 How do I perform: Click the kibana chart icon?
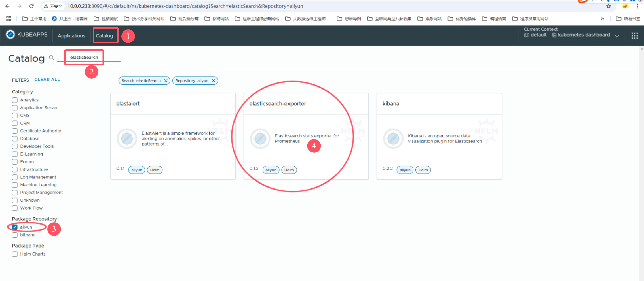[393, 139]
